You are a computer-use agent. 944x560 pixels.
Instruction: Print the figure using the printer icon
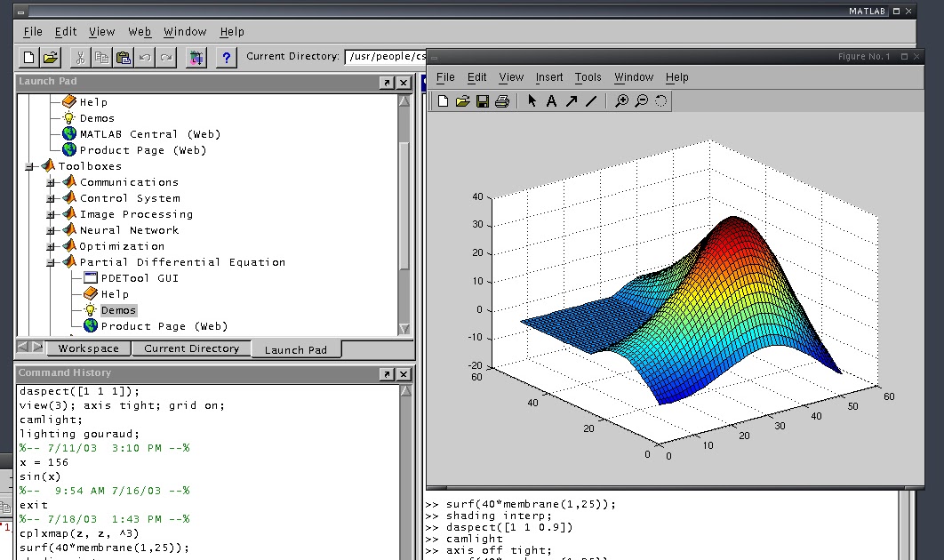click(502, 101)
